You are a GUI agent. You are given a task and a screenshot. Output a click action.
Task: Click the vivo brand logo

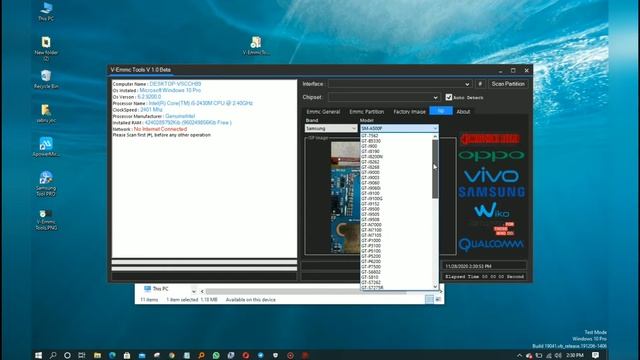491,176
